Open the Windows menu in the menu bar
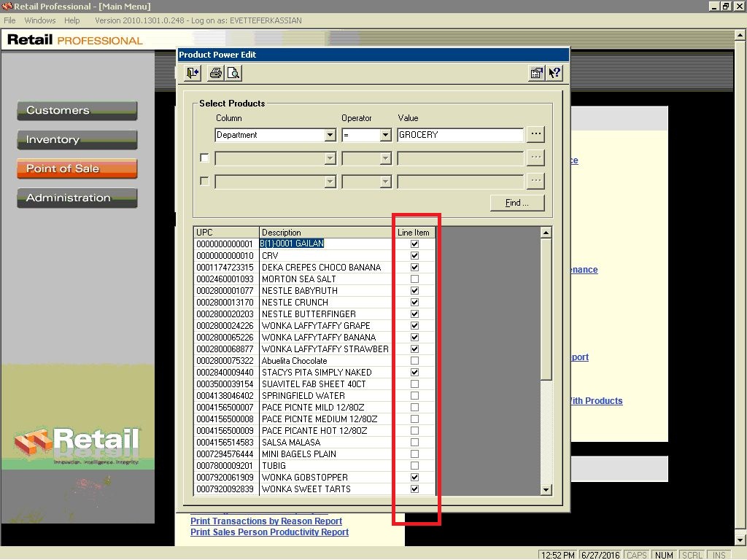Screen dimensions: 747x560 point(40,20)
